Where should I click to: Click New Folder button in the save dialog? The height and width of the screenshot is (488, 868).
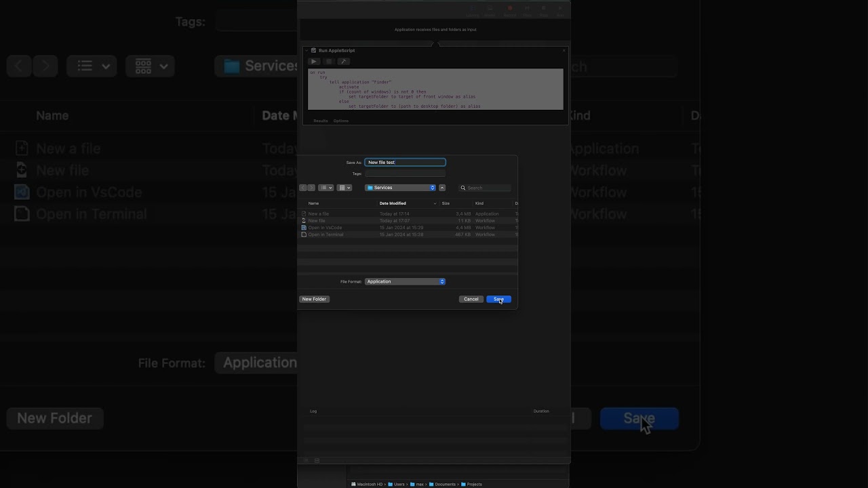pos(314,299)
